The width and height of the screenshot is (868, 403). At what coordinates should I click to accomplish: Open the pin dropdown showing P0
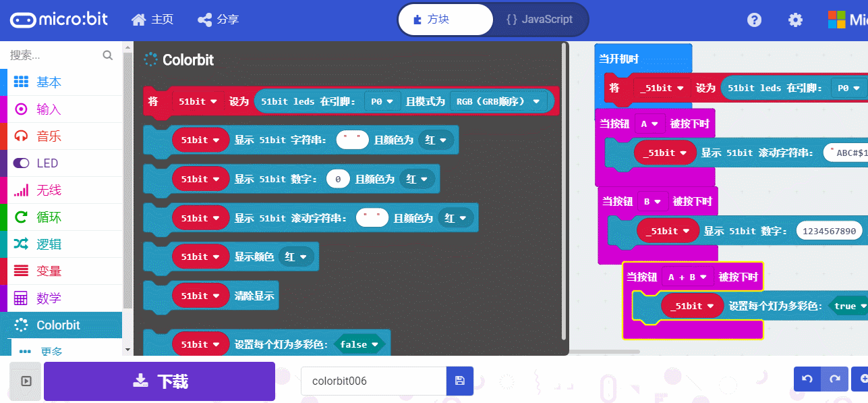(x=382, y=101)
